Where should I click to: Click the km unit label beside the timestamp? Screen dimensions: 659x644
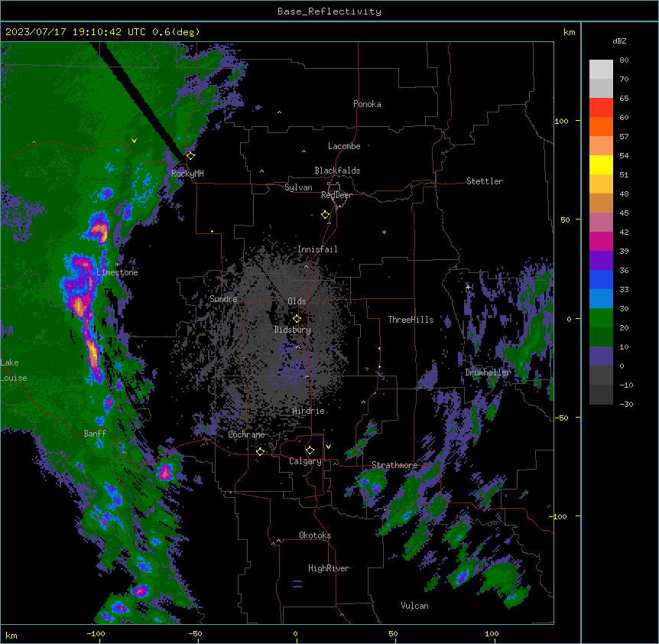(x=569, y=32)
